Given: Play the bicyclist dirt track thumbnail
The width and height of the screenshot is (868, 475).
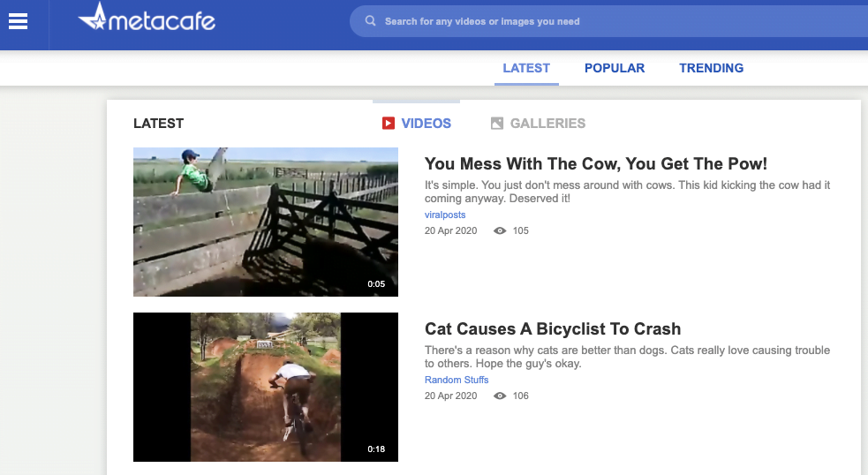Looking at the screenshot, I should click(266, 387).
